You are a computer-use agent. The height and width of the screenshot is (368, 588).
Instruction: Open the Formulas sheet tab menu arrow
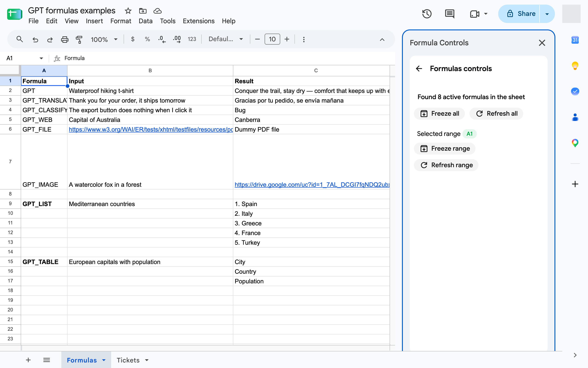pos(104,360)
